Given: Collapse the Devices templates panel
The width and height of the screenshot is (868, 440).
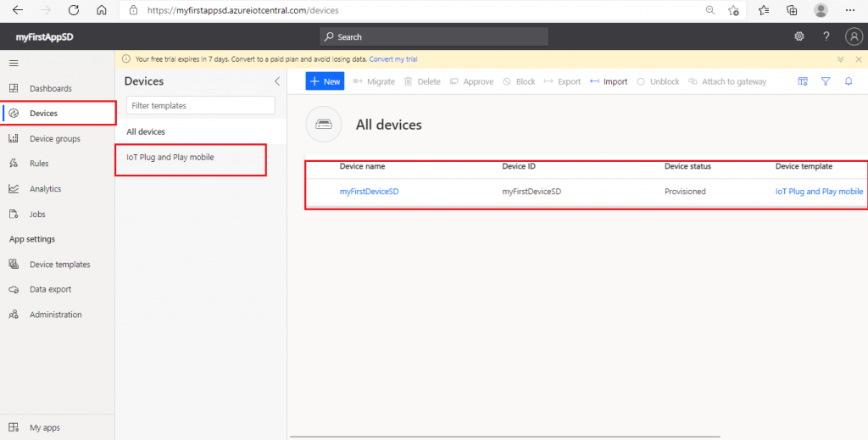Looking at the screenshot, I should tap(277, 81).
